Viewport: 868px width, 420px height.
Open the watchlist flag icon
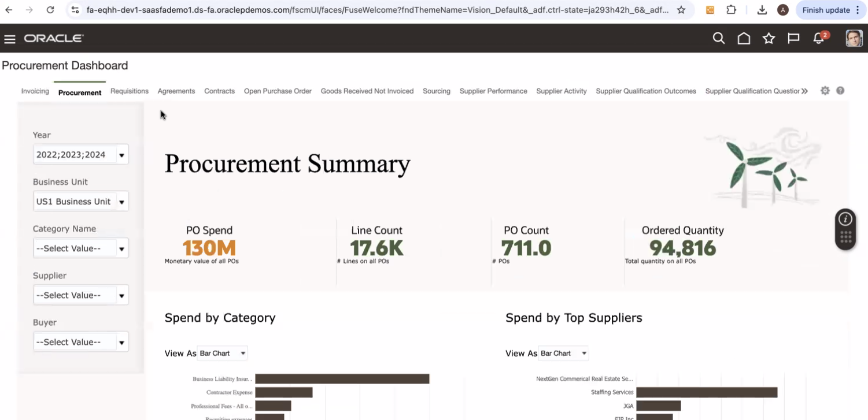click(x=793, y=38)
